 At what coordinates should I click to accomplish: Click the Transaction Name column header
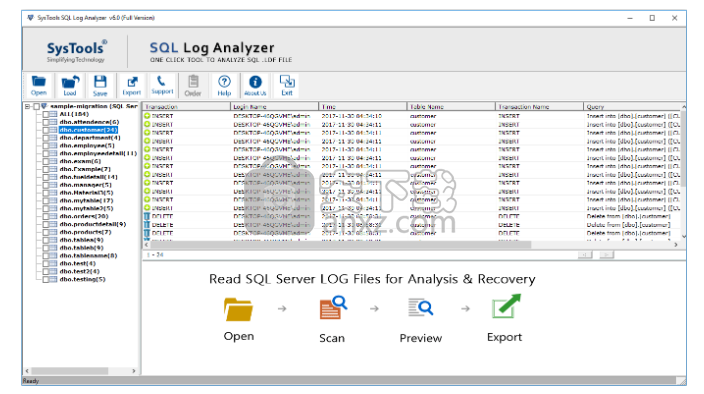539,107
